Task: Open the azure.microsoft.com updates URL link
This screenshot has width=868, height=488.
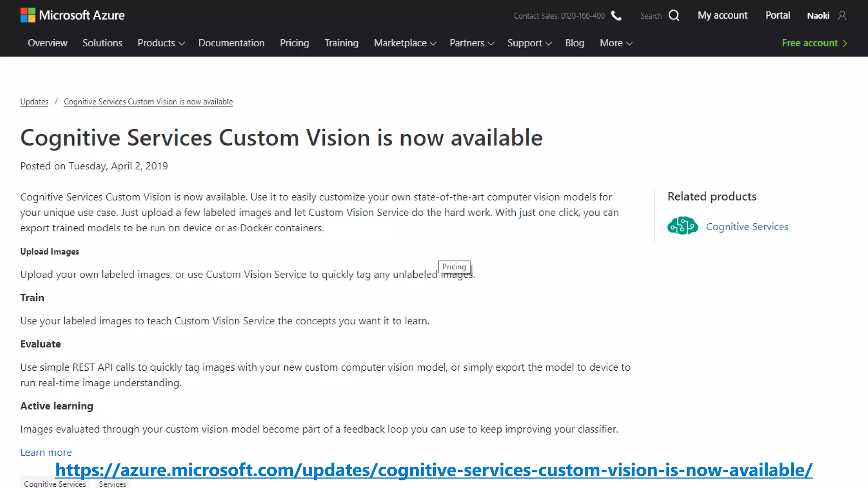Action: click(434, 470)
